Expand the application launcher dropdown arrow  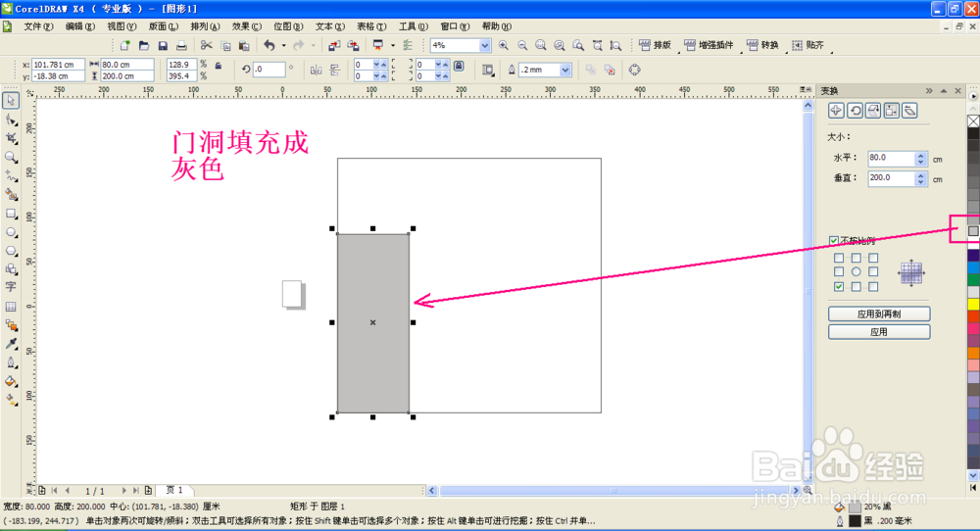pos(393,45)
